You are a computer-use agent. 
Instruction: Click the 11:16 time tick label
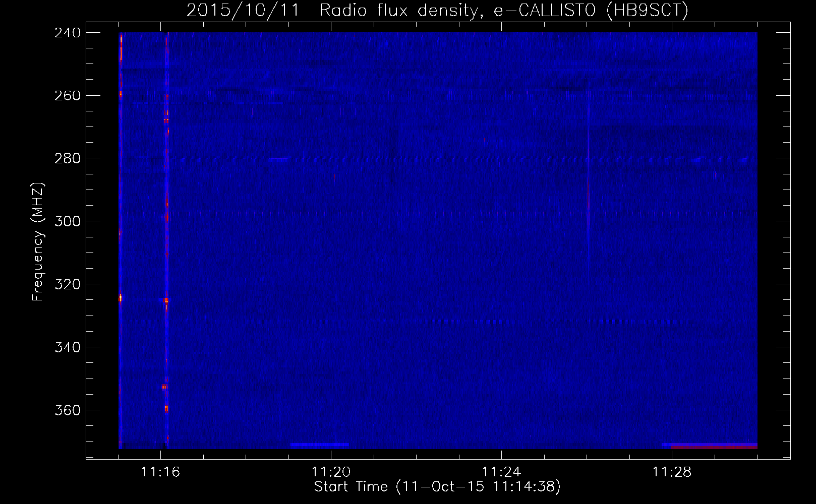click(160, 472)
